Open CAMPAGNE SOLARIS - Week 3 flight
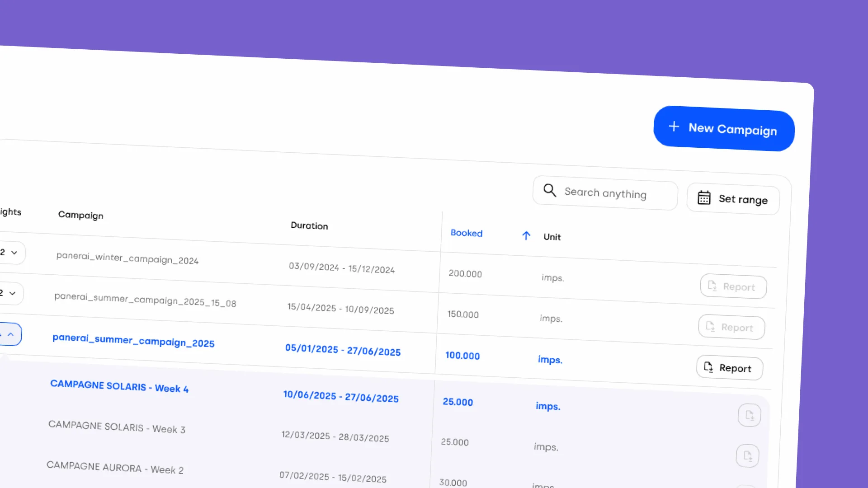This screenshot has width=868, height=488. 117,427
